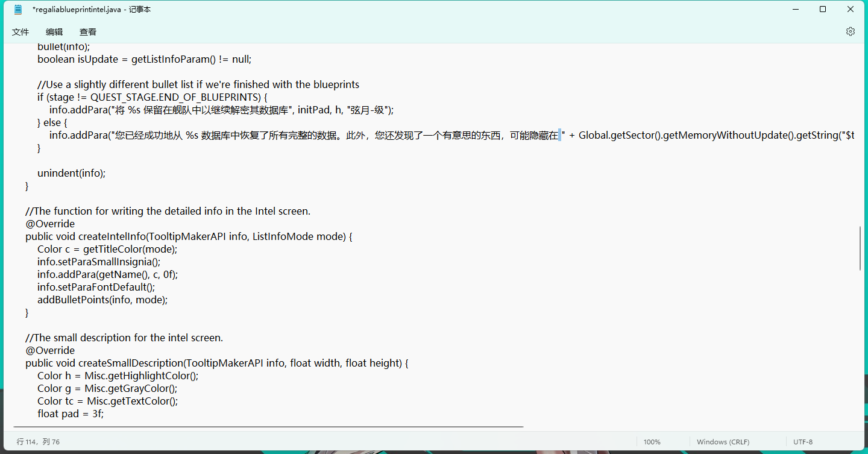868x454 pixels.
Task: Place cursor on float pad = 3f; line
Action: click(x=71, y=414)
